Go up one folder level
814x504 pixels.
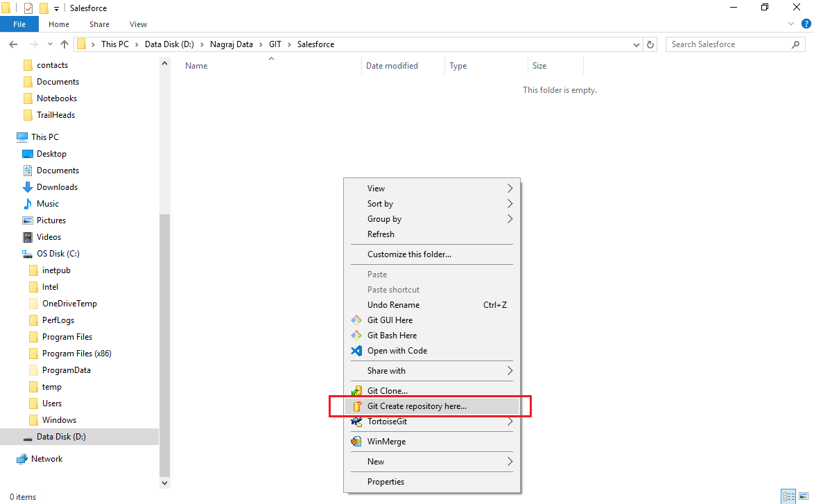64,44
